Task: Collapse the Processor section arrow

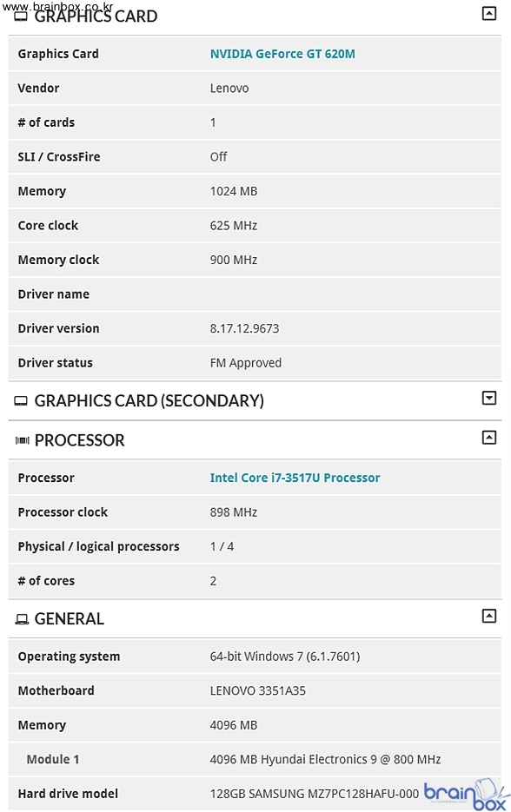Action: tap(488, 438)
